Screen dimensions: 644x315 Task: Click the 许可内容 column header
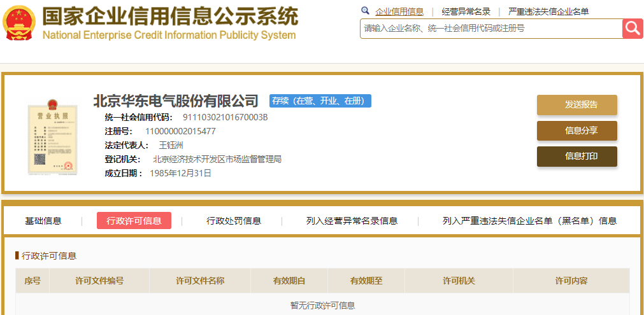coord(571,281)
